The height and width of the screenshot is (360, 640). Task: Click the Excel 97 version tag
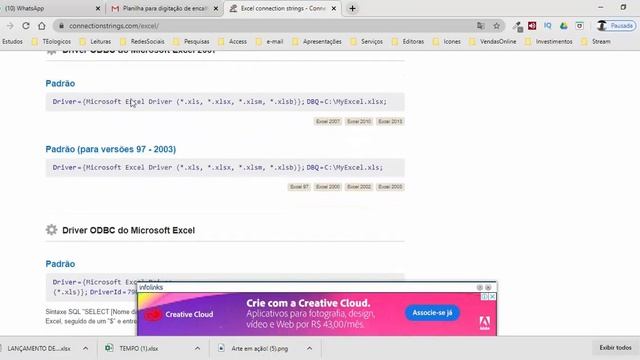(x=299, y=187)
